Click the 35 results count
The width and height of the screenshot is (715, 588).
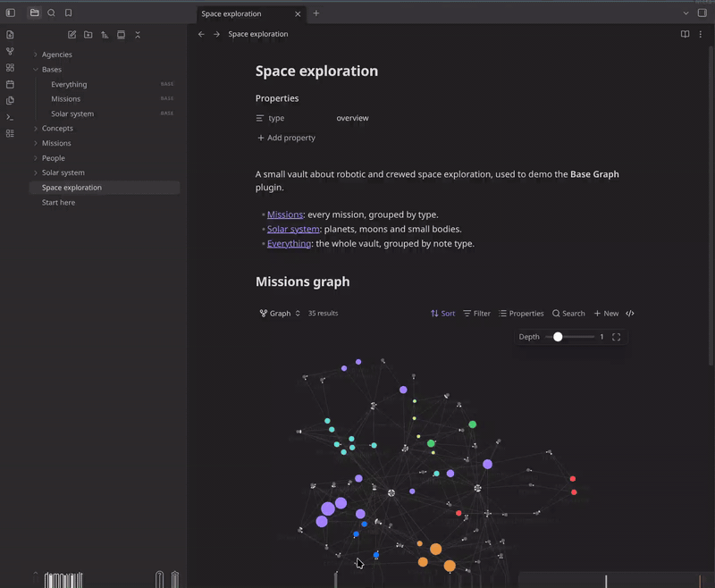[x=323, y=313]
